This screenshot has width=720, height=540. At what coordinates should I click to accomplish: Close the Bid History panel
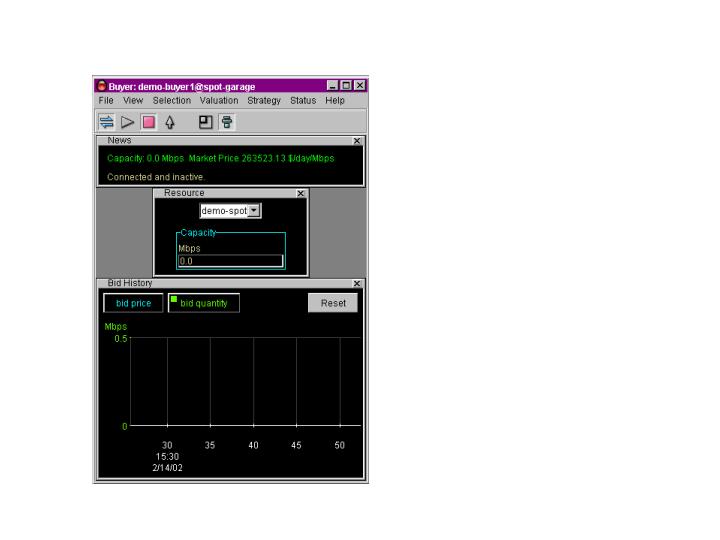[x=357, y=284]
